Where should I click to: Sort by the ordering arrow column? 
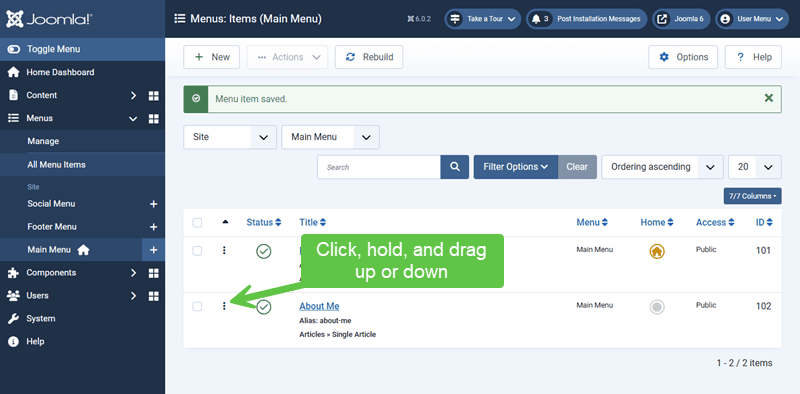(226, 222)
